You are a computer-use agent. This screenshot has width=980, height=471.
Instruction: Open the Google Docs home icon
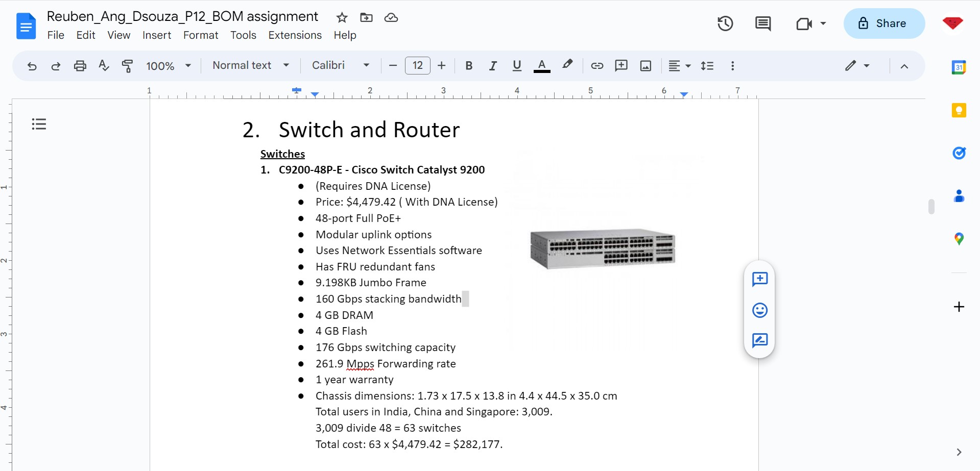tap(26, 26)
